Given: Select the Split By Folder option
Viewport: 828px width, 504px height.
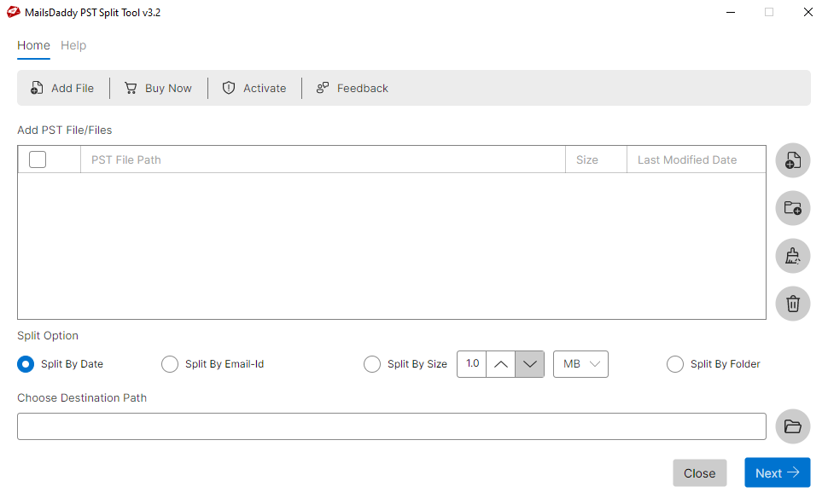Looking at the screenshot, I should point(714,364).
